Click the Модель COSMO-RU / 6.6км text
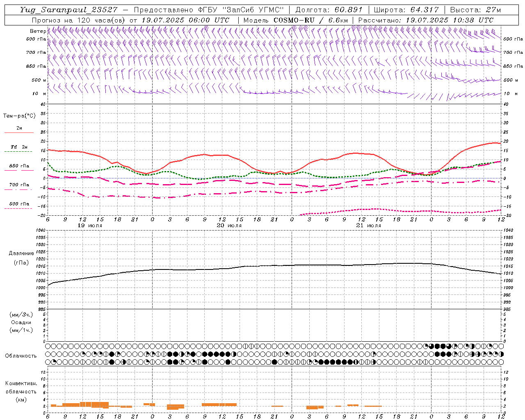 (x=295, y=20)
